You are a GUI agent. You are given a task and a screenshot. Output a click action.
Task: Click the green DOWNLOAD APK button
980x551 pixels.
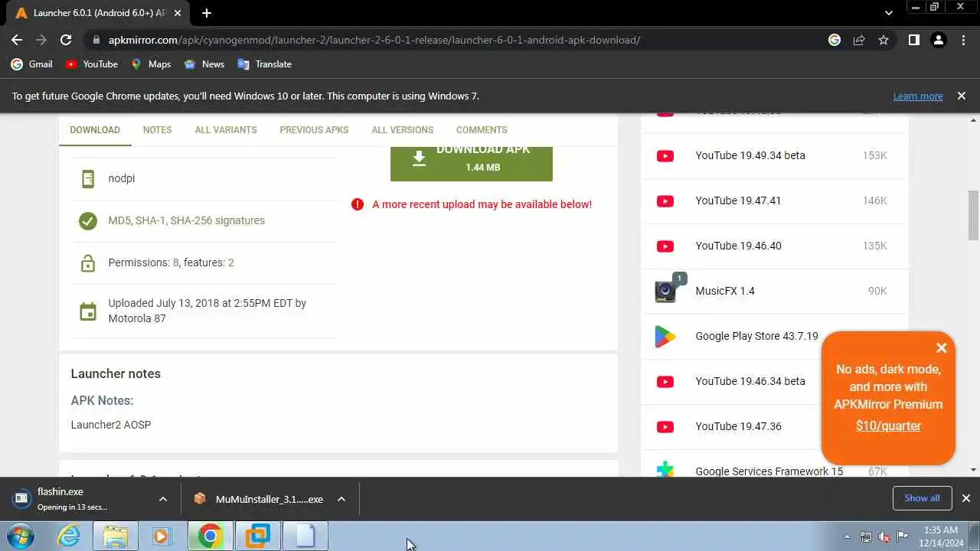pos(472,163)
